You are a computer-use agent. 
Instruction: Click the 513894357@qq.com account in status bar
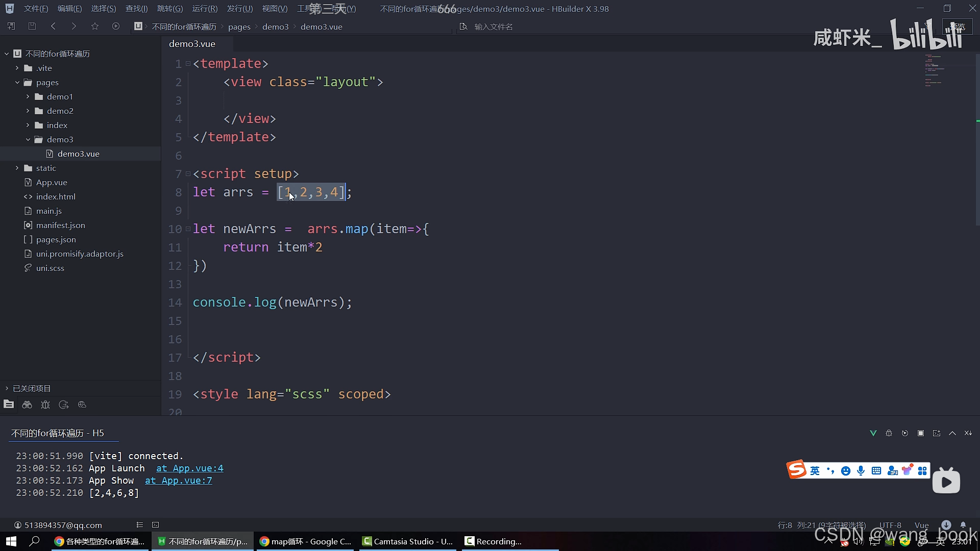coord(58,525)
